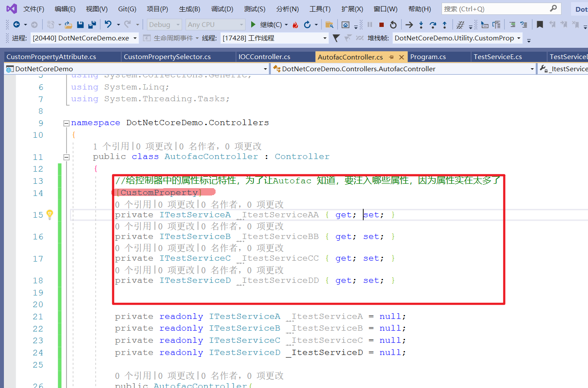
Task: Step Over with the curved arrow icon
Action: (433, 25)
